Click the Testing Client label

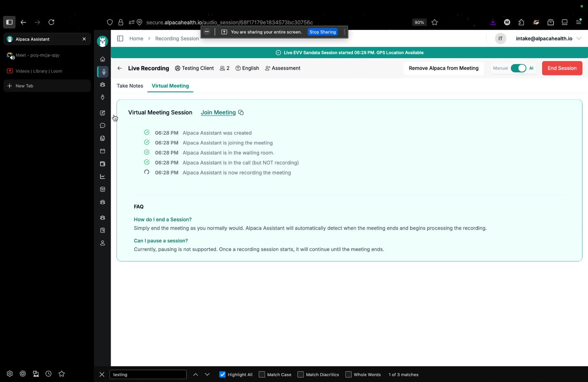(194, 68)
